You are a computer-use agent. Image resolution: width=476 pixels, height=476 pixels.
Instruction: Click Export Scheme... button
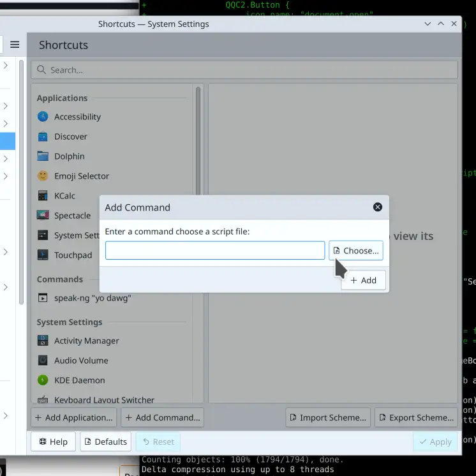415,417
